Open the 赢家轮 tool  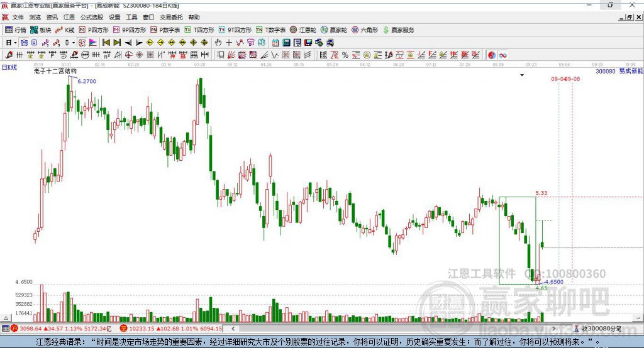point(334,30)
